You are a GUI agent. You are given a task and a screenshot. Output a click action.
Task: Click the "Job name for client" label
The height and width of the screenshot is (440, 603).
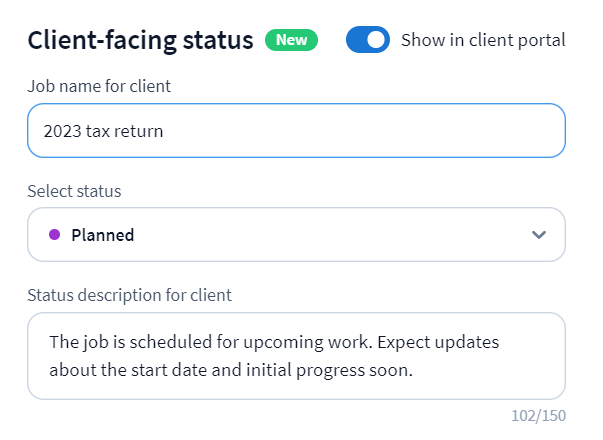(x=99, y=86)
